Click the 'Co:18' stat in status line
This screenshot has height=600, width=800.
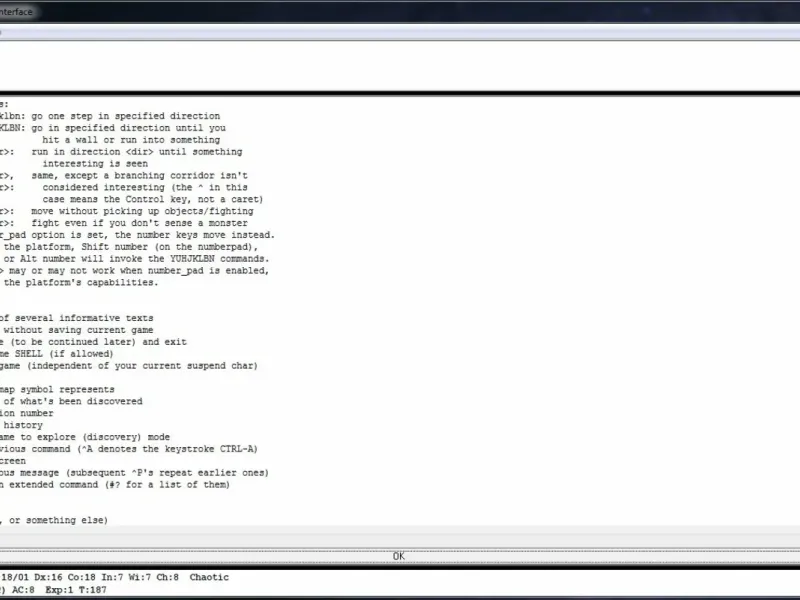click(x=82, y=578)
